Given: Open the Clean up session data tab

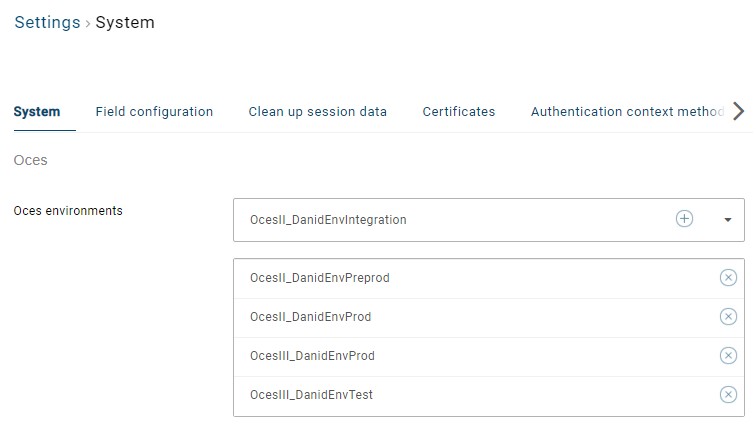Looking at the screenshot, I should click(317, 112).
